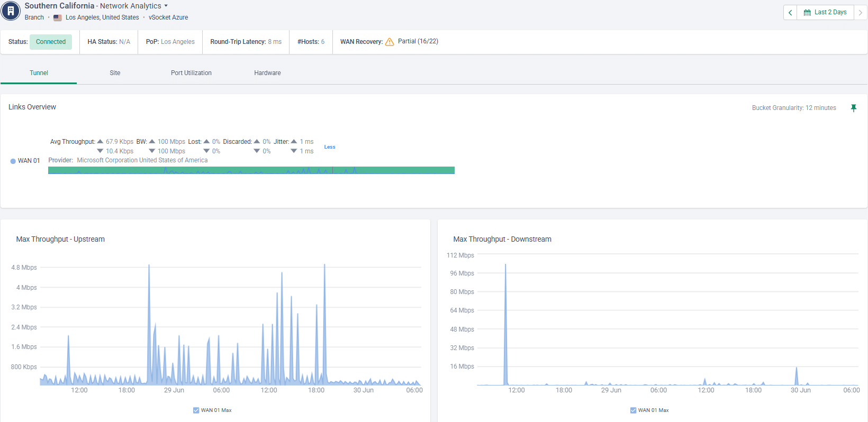Open the Port Utilization tab
The width and height of the screenshot is (868, 422).
pos(191,73)
